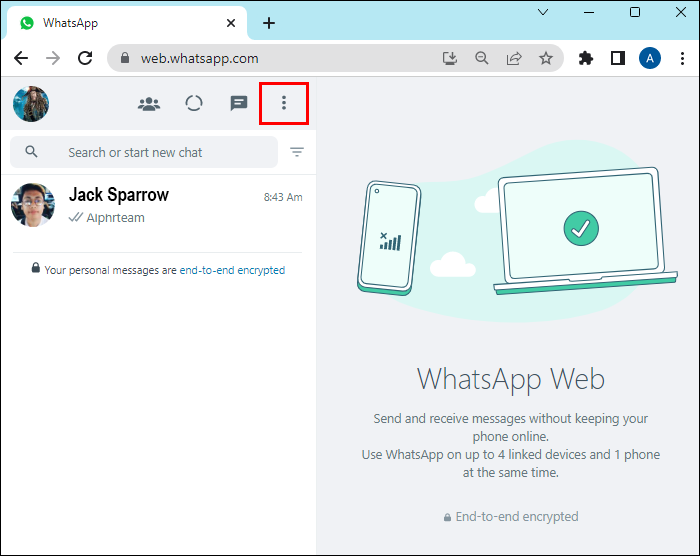Screen dimensions: 700x556
Task: Start a new chat with message icon
Action: click(239, 103)
